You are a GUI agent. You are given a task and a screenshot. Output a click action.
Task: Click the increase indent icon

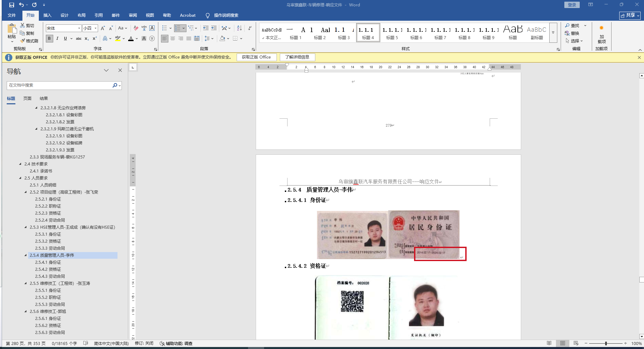214,28
